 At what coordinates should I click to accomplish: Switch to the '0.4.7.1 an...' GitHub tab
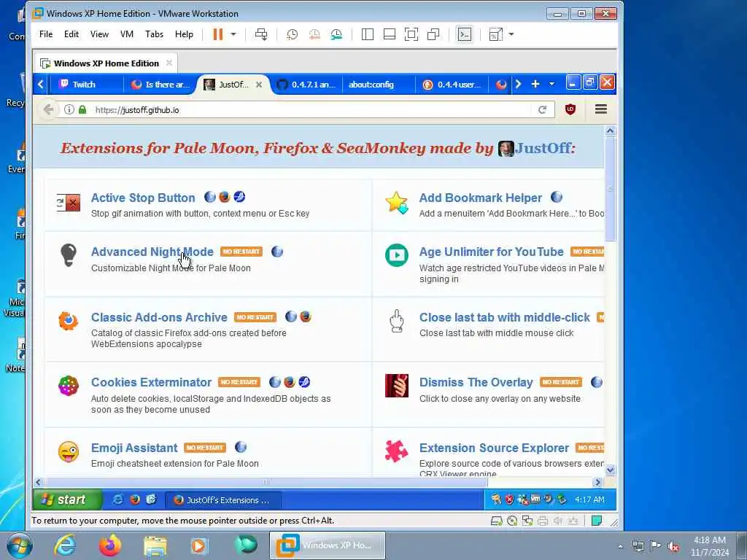coord(306,85)
